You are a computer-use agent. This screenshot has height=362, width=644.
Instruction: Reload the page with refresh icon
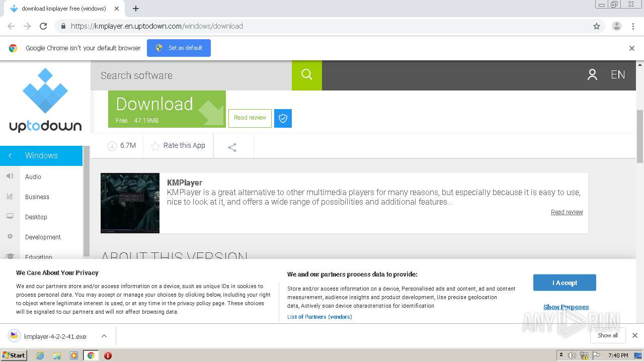(43, 26)
